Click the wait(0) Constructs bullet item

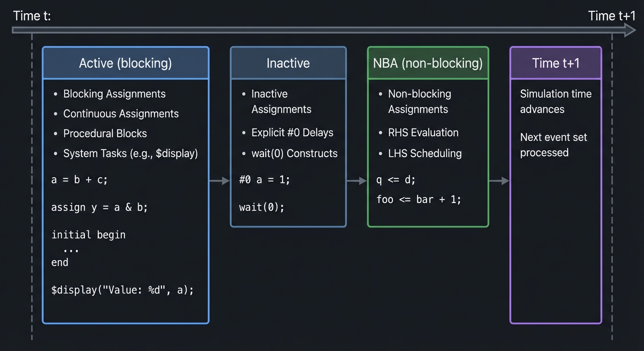(243, 154)
